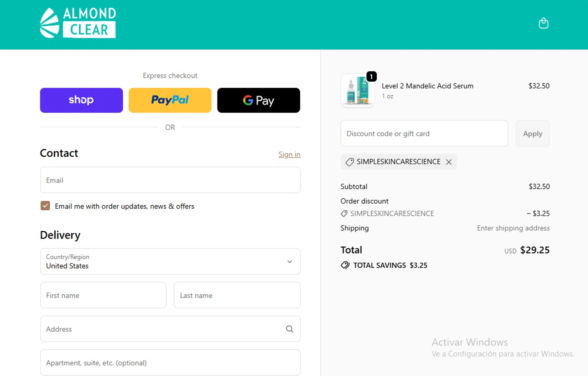
Task: Click the Level 2 Mandelic Acid Serum title
Action: click(428, 86)
